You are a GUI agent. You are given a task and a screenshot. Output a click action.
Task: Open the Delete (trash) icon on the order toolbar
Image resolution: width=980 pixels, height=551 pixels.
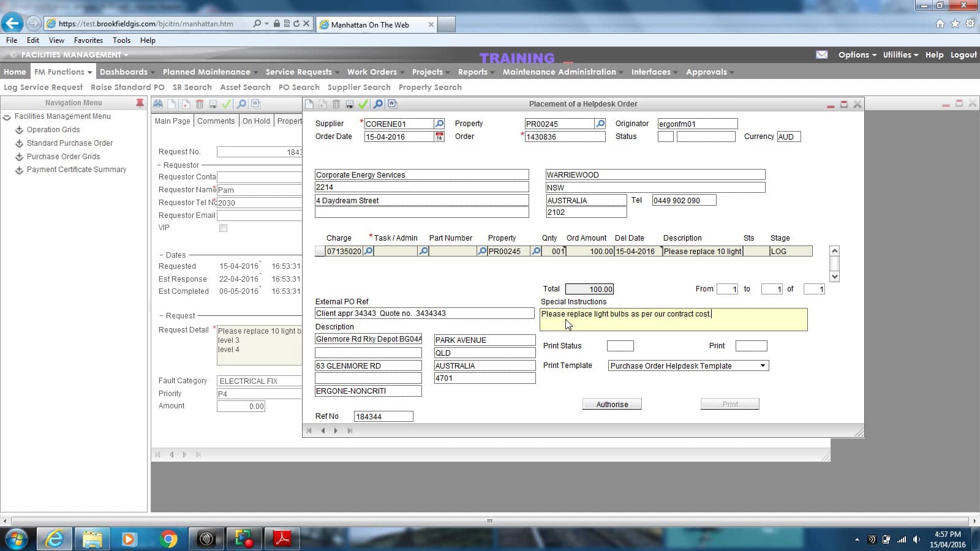pos(336,105)
